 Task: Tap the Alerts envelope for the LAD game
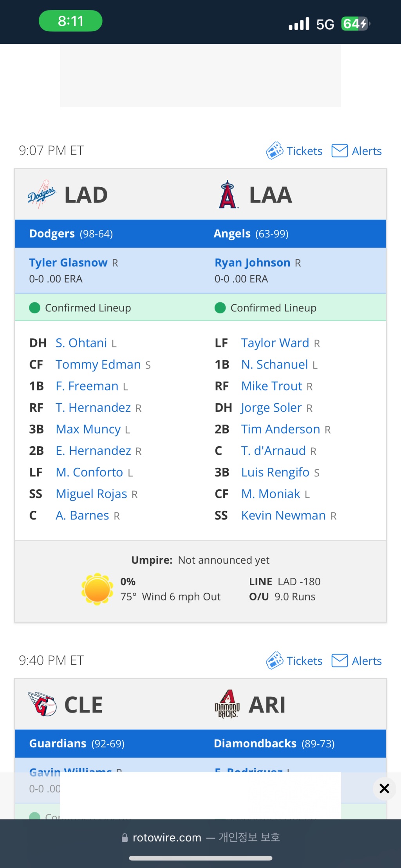[x=356, y=151]
